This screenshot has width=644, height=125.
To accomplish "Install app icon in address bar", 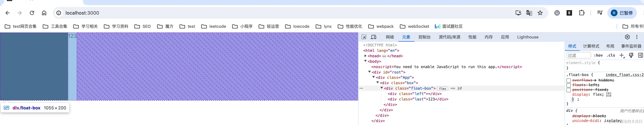I will click(x=518, y=13).
